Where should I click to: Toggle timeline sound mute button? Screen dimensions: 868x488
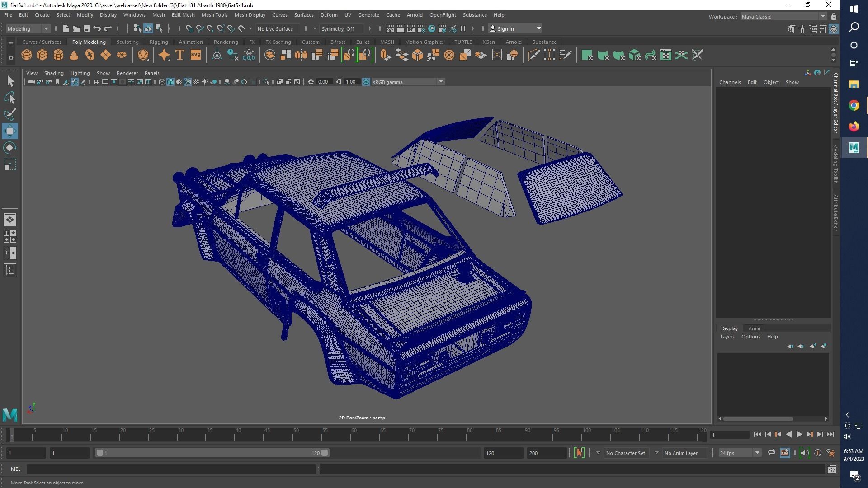(x=804, y=453)
